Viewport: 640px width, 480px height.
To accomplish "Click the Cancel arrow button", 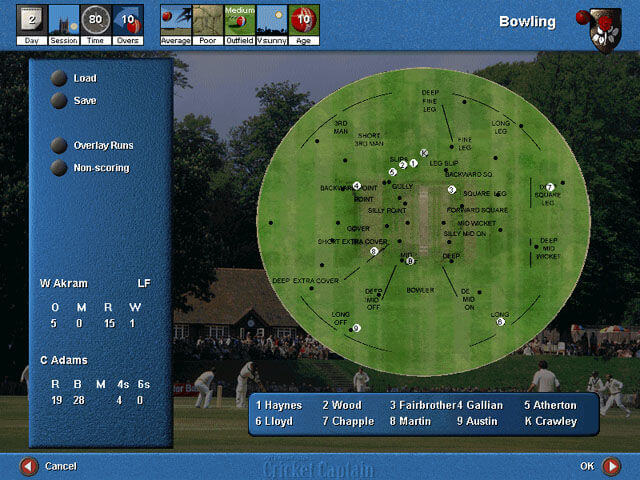I will (x=29, y=466).
